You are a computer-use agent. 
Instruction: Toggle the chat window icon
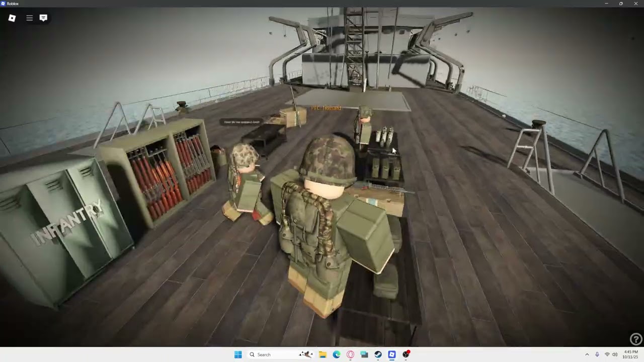click(43, 18)
